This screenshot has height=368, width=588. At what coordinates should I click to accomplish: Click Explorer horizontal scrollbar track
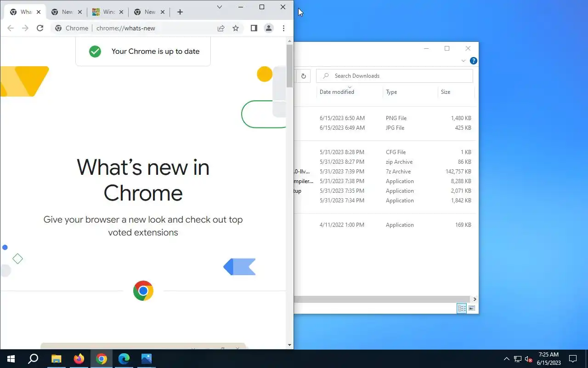pos(382,299)
